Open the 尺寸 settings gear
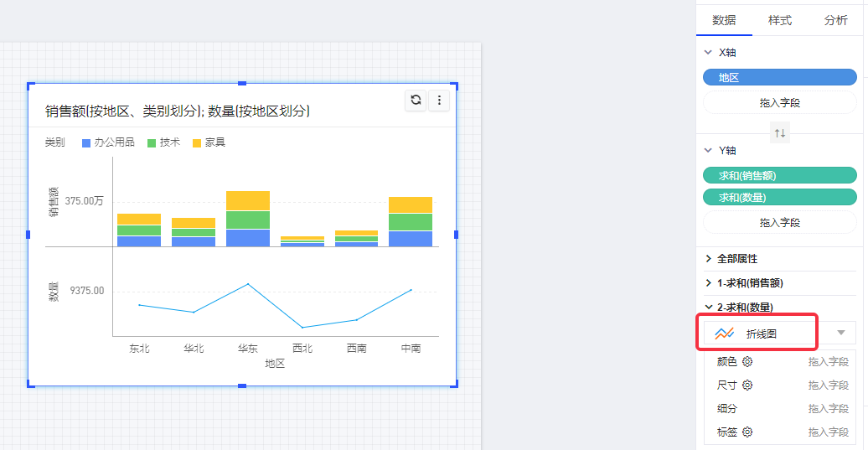 pos(747,385)
